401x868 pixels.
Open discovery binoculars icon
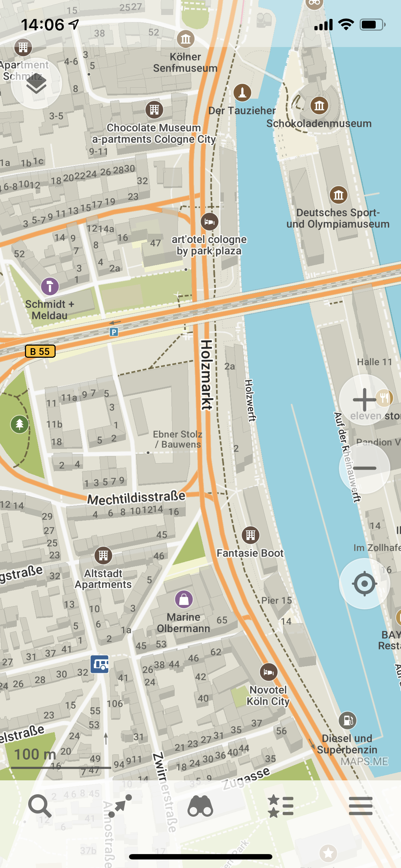200,806
